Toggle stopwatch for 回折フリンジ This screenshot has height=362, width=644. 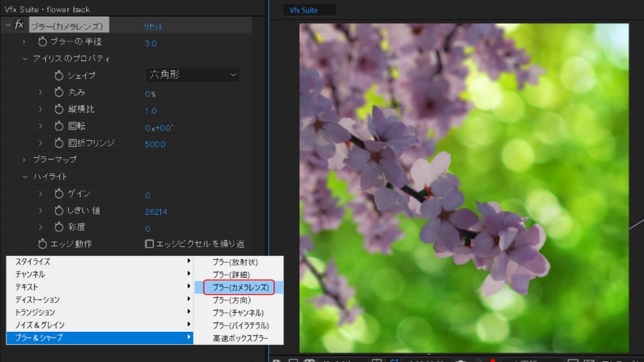[58, 143]
